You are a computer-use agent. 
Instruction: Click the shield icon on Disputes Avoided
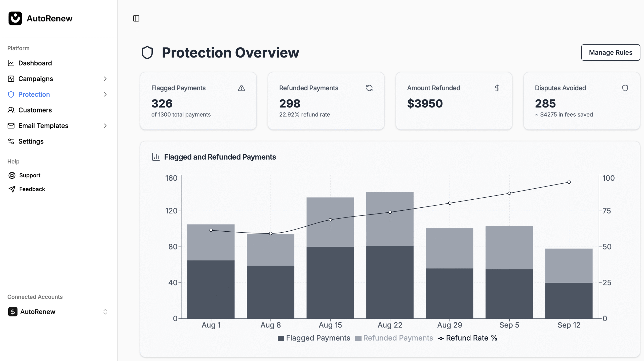click(x=625, y=88)
